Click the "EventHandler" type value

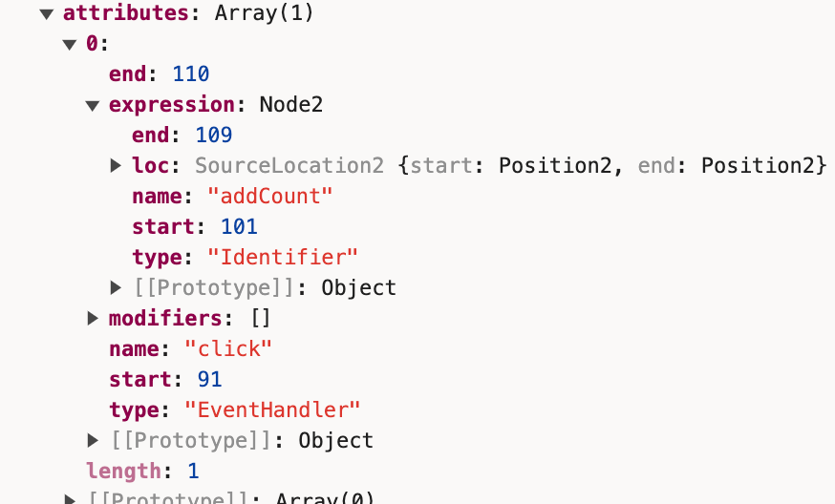click(x=271, y=409)
